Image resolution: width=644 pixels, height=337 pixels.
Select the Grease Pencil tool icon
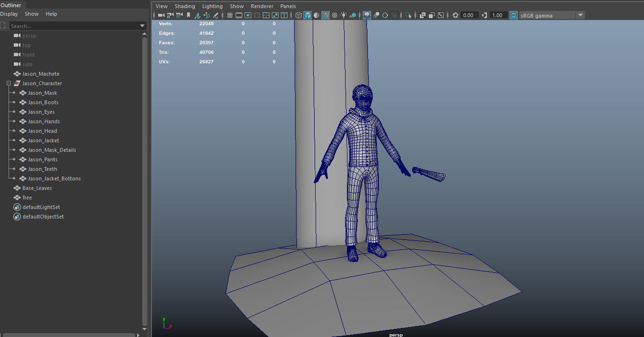(x=216, y=15)
